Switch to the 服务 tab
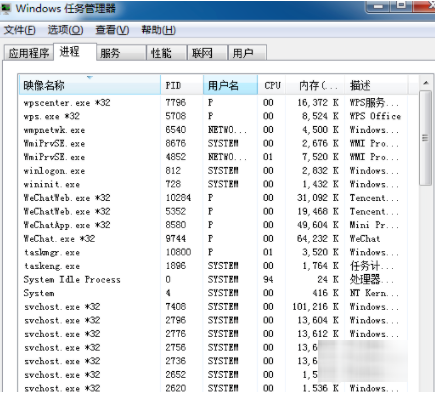Screen dimensions: 435x395 tap(121, 53)
